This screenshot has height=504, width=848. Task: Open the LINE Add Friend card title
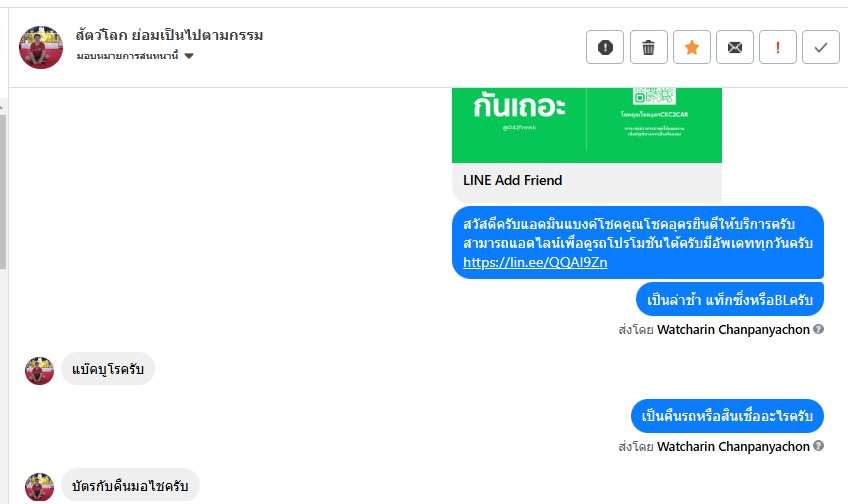click(513, 181)
